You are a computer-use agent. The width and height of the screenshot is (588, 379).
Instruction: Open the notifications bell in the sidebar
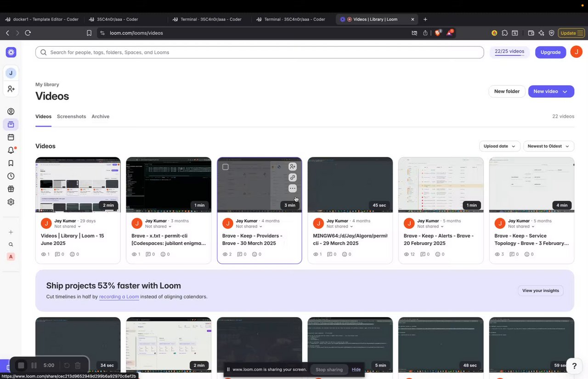pos(11,150)
